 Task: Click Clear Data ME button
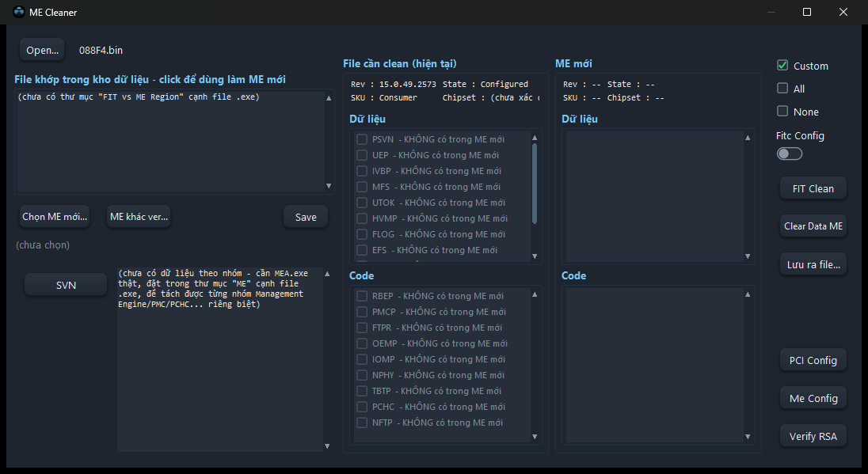click(813, 226)
